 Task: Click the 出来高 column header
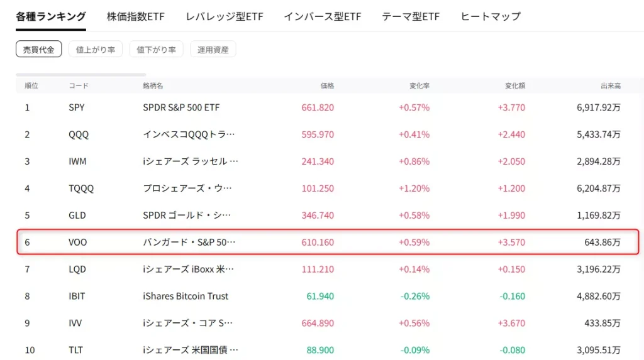click(611, 85)
